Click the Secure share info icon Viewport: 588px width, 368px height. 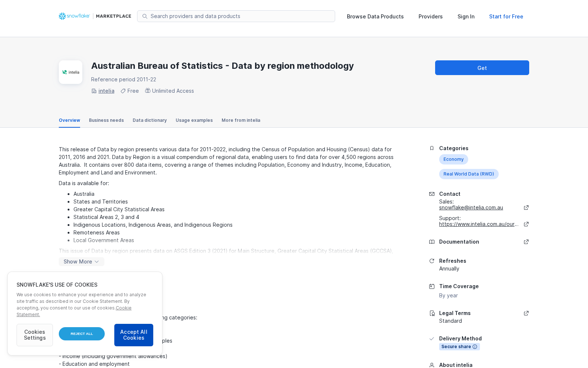[475, 347]
